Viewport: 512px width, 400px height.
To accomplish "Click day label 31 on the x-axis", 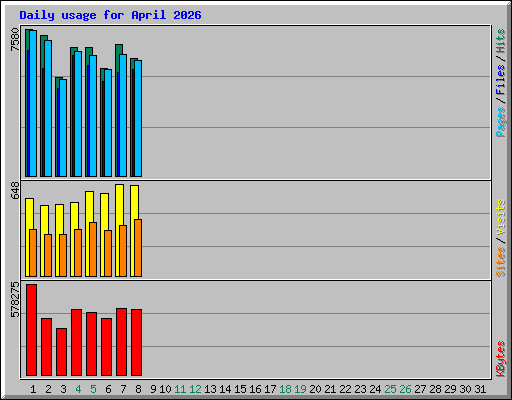I will pyautogui.click(x=480, y=389).
